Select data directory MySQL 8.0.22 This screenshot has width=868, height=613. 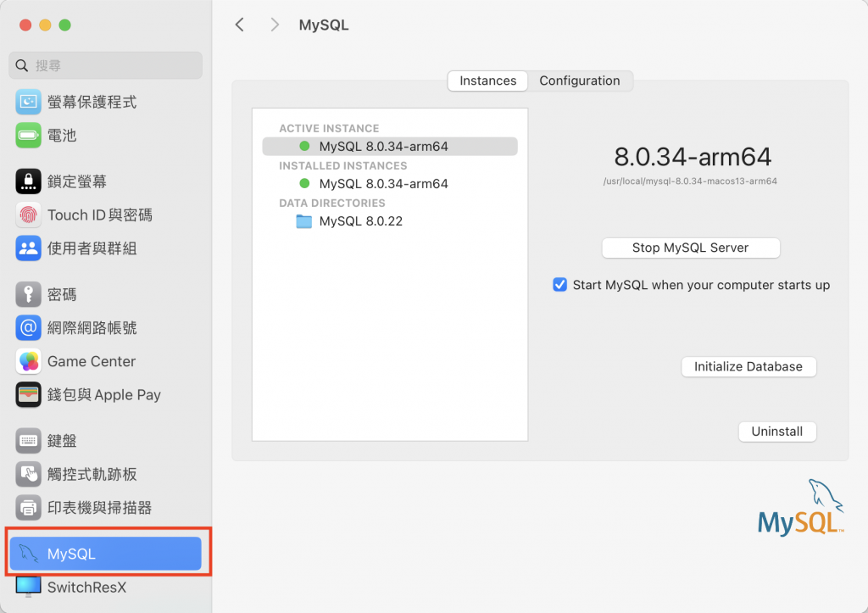(390, 221)
